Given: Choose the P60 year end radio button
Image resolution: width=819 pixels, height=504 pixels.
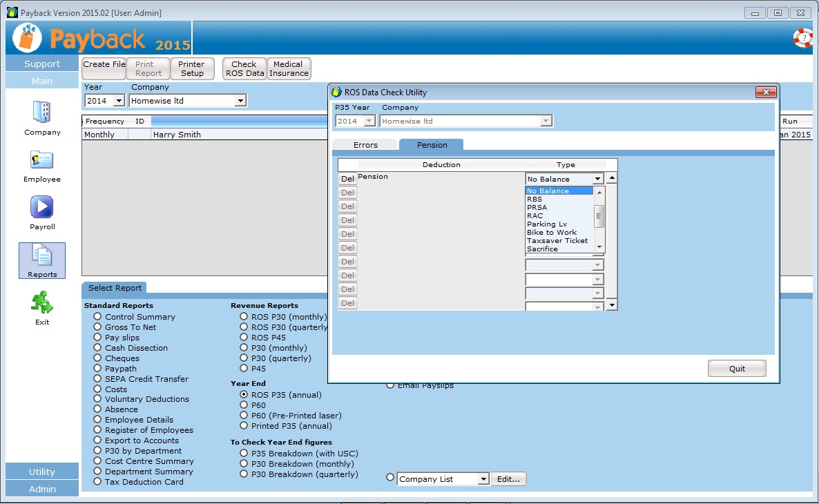Looking at the screenshot, I should point(244,405).
